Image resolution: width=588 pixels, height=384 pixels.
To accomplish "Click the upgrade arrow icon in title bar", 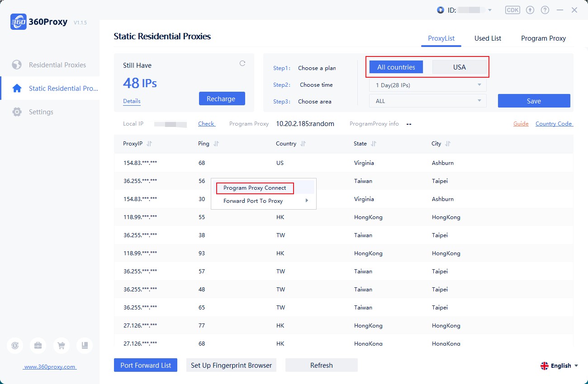I will [x=531, y=10].
